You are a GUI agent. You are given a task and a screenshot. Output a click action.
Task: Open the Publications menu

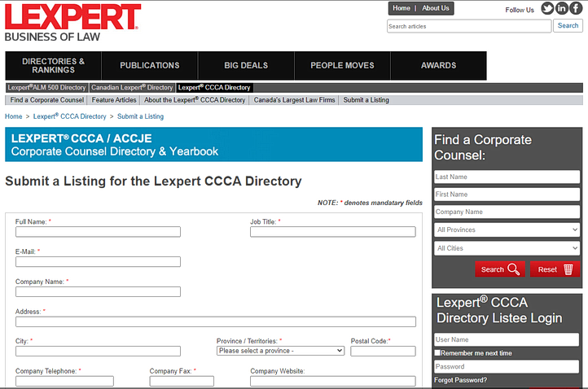point(150,66)
